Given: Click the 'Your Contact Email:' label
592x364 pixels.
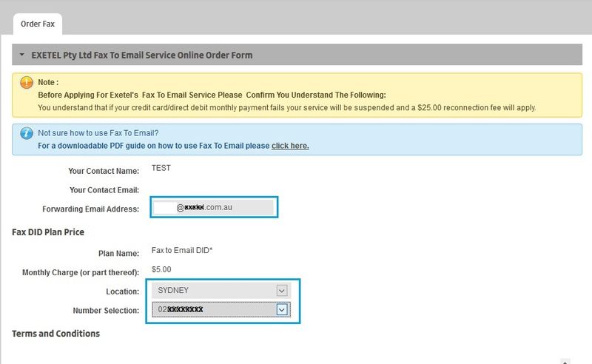Looking at the screenshot, I should pos(104,190).
